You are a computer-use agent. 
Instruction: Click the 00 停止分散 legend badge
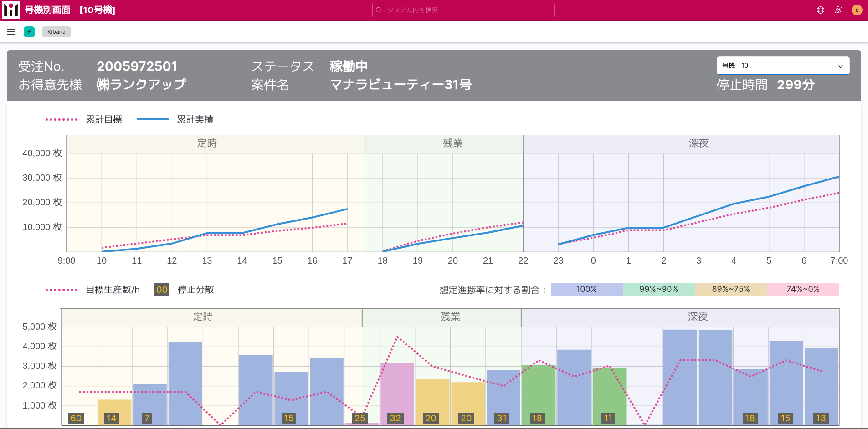[x=162, y=290]
